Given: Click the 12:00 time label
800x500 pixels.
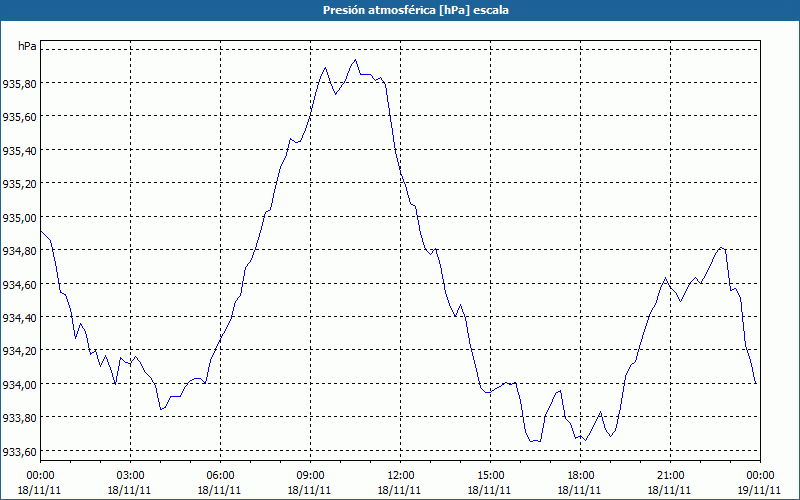Looking at the screenshot, I should (401, 476).
